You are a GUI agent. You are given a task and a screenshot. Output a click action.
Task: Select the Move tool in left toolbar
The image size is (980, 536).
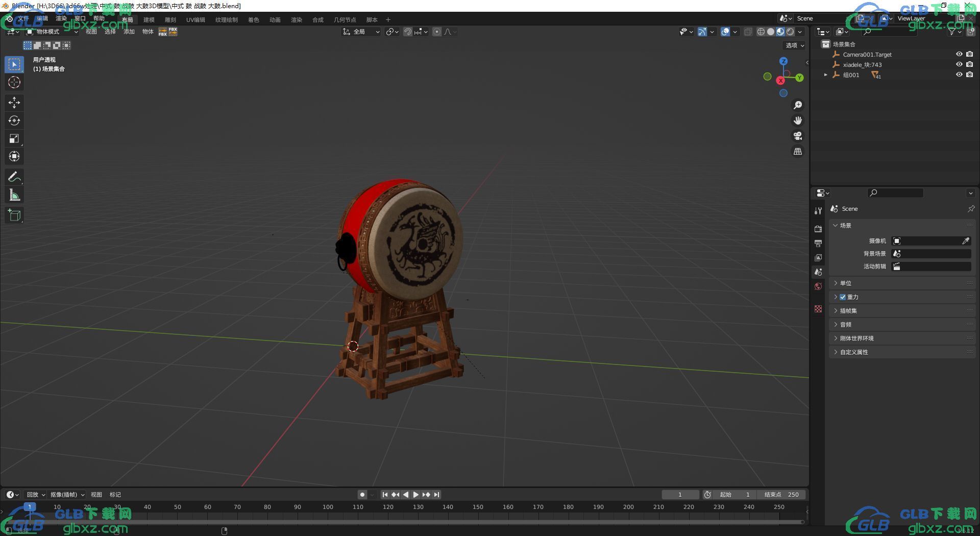[14, 103]
